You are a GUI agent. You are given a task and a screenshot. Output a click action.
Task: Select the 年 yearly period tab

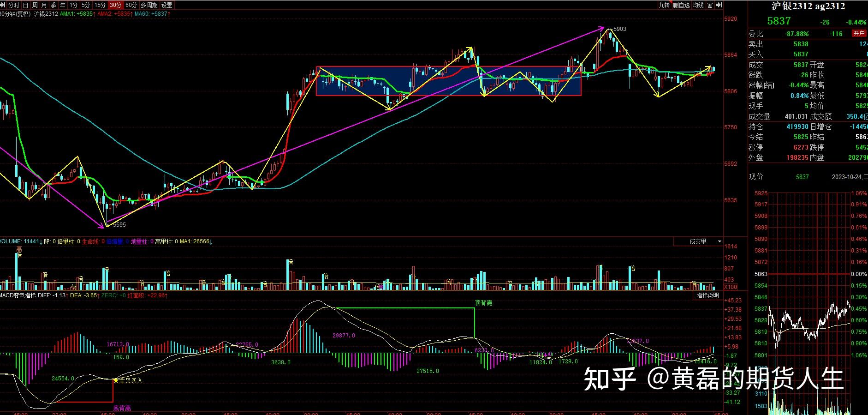[x=62, y=5]
